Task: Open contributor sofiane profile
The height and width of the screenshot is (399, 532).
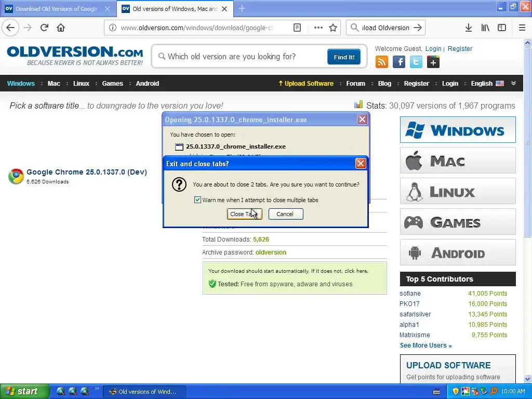Action: point(410,294)
